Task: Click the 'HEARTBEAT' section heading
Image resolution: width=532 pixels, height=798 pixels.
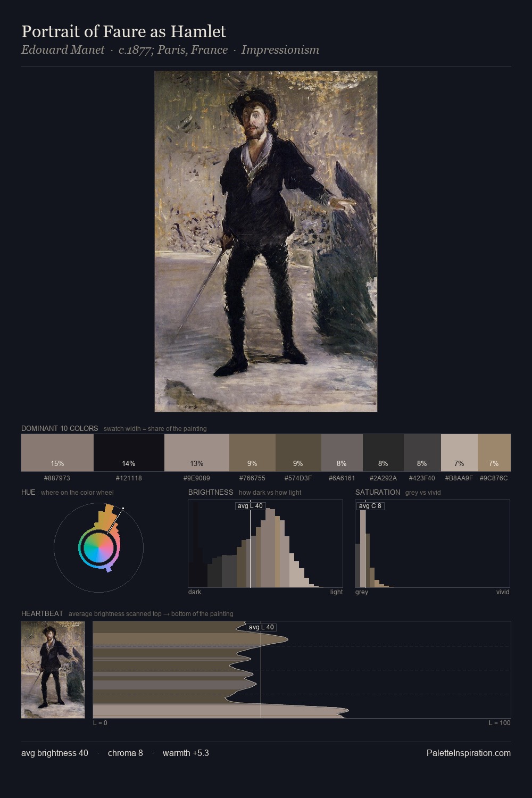Action: tap(42, 613)
